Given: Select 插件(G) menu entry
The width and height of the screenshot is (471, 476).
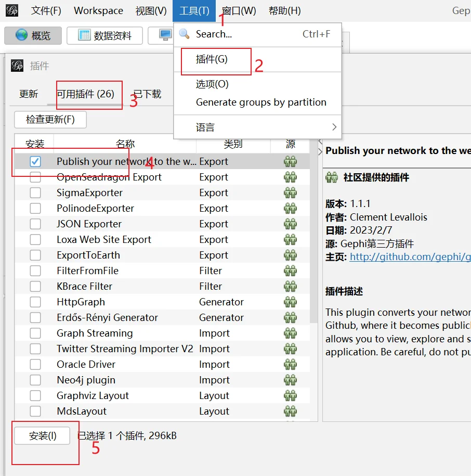Looking at the screenshot, I should point(258,59).
